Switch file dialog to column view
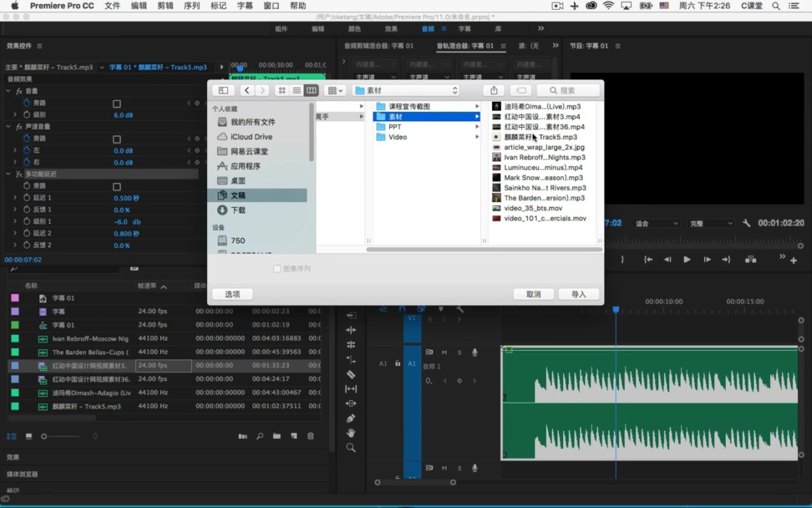The height and width of the screenshot is (508, 812). [311, 91]
